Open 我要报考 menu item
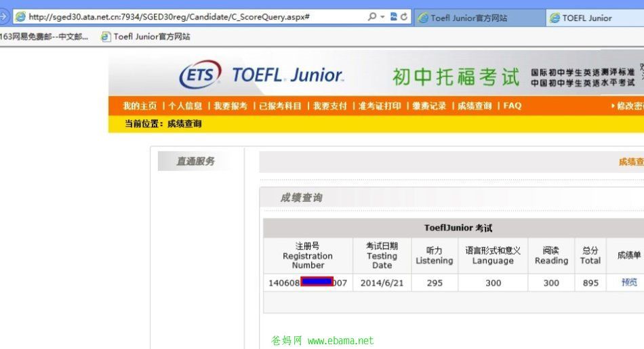This screenshot has width=644, height=349. point(230,106)
